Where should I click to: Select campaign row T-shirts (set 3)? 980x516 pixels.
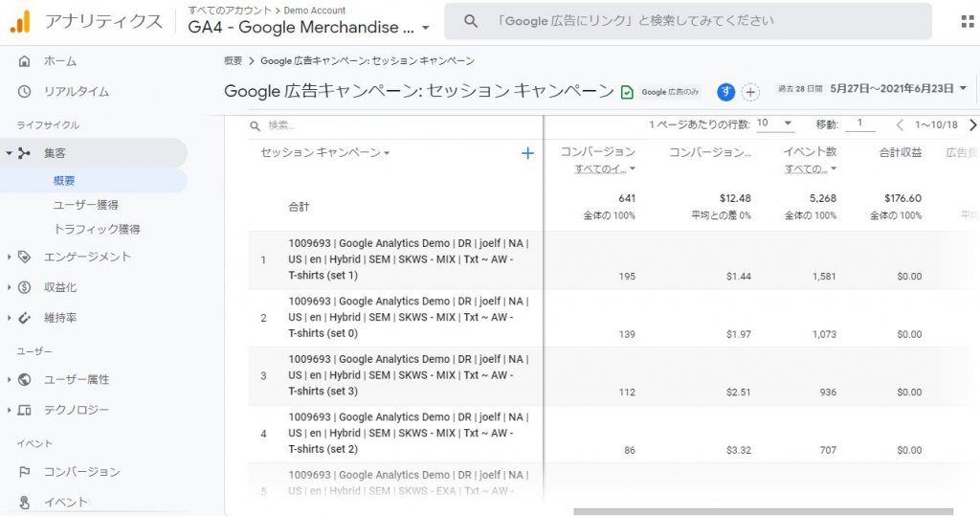click(409, 375)
